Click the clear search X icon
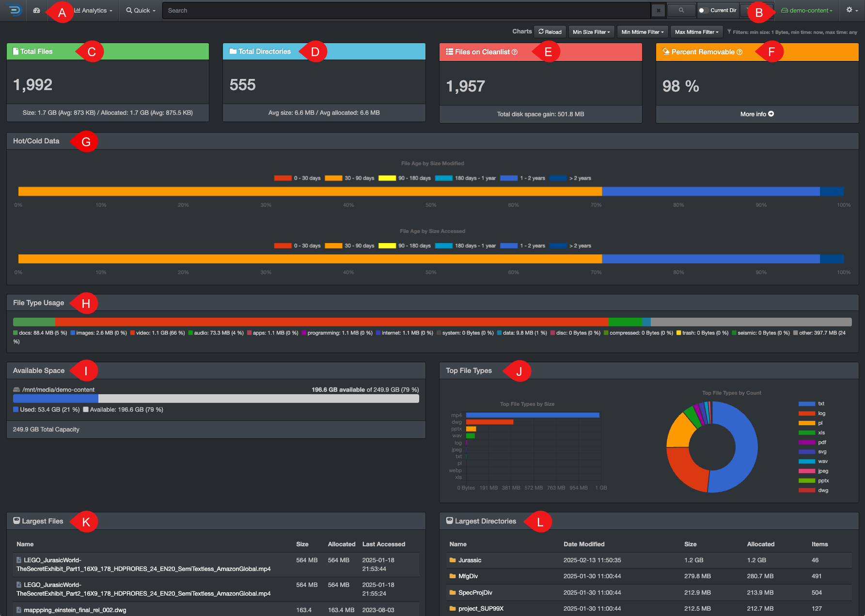 [658, 10]
